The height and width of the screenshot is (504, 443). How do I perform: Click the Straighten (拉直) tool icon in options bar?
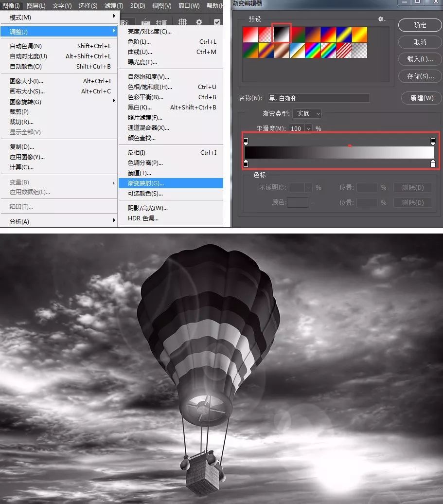click(145, 22)
